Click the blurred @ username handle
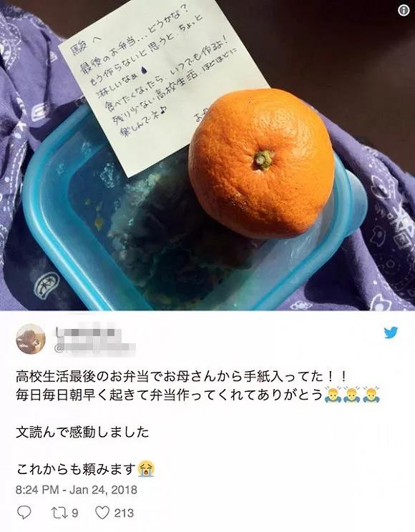Viewport: 415px width, 532px height. coord(95,348)
